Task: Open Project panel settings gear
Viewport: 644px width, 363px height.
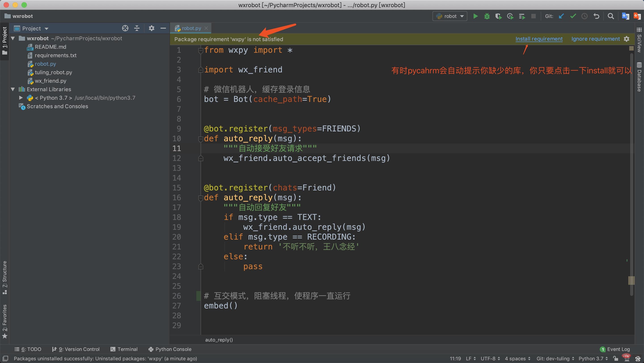Action: click(151, 28)
